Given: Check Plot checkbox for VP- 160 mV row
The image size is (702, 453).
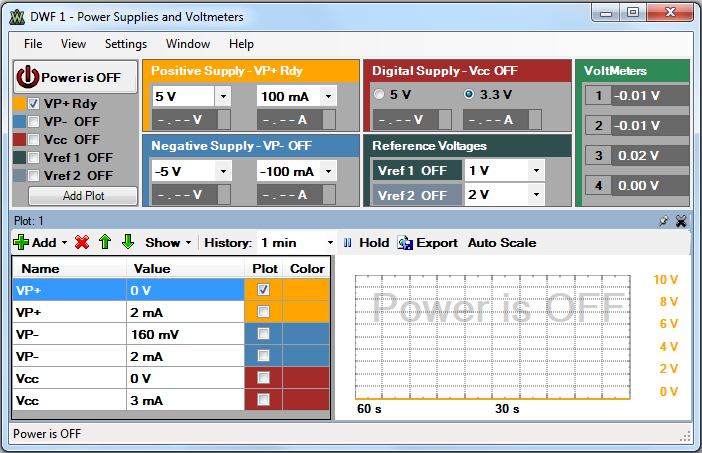Looking at the screenshot, I should tap(264, 333).
